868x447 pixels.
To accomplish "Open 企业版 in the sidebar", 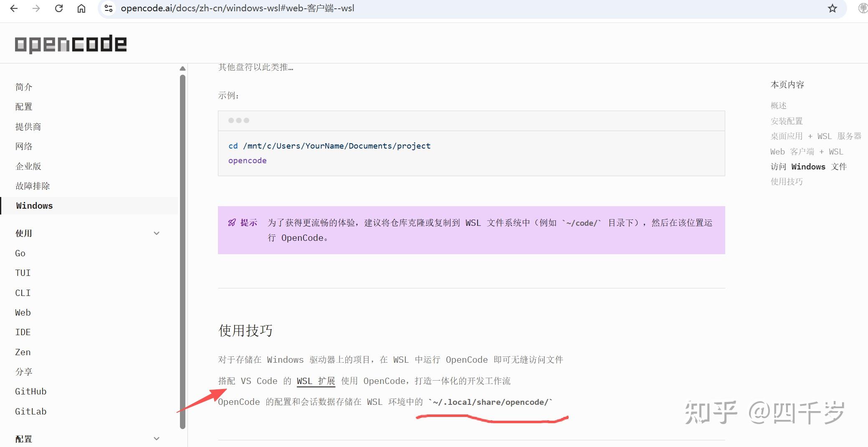I will [x=28, y=166].
